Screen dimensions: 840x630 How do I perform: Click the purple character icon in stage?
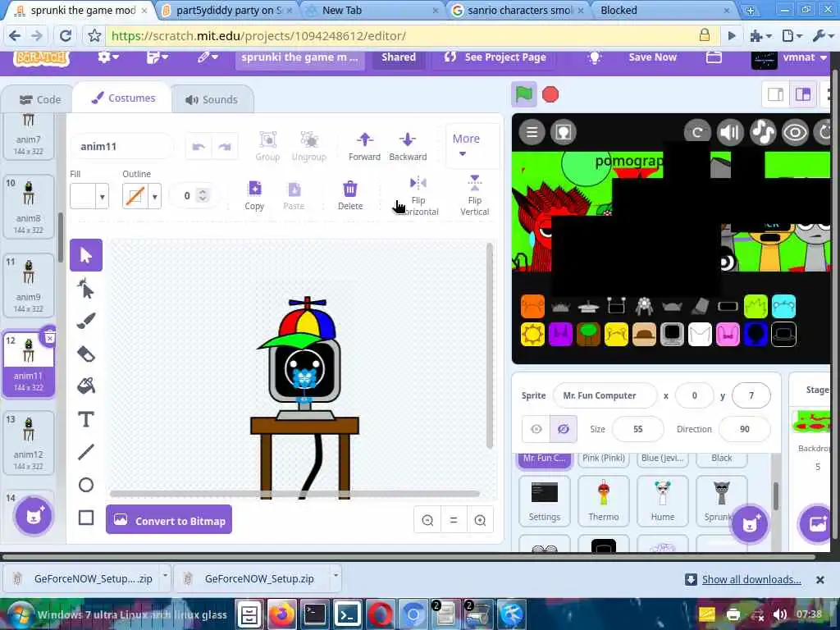point(560,335)
